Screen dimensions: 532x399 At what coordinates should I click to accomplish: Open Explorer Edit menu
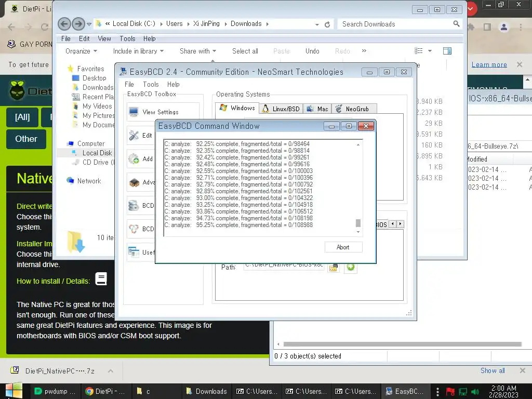coord(84,38)
